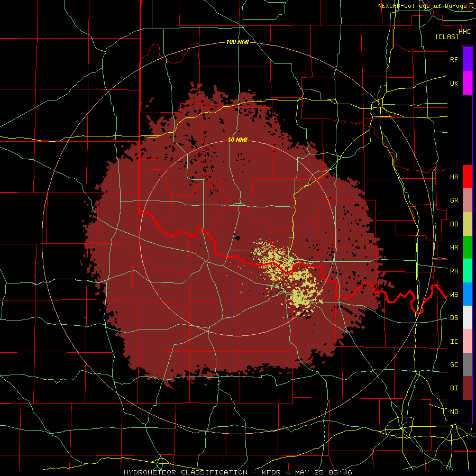Viewport: 476px width, 476px height.
Task: Click the black ND legend swatch
Action: tap(467, 411)
